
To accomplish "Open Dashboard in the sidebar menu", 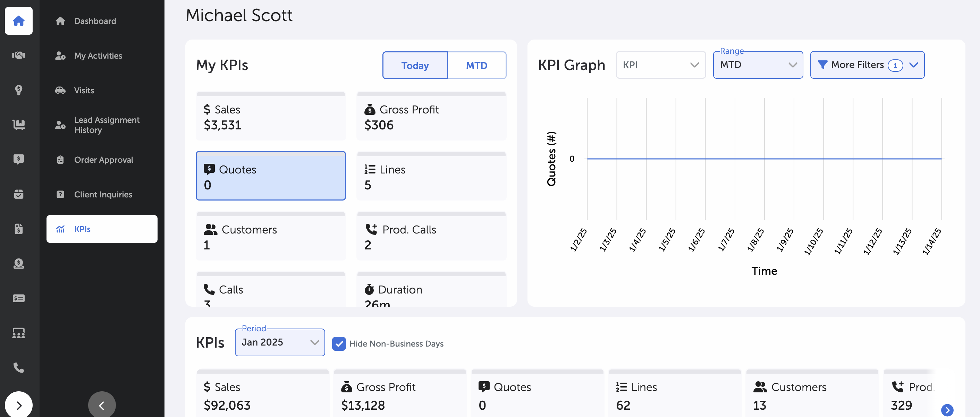I will point(102,21).
